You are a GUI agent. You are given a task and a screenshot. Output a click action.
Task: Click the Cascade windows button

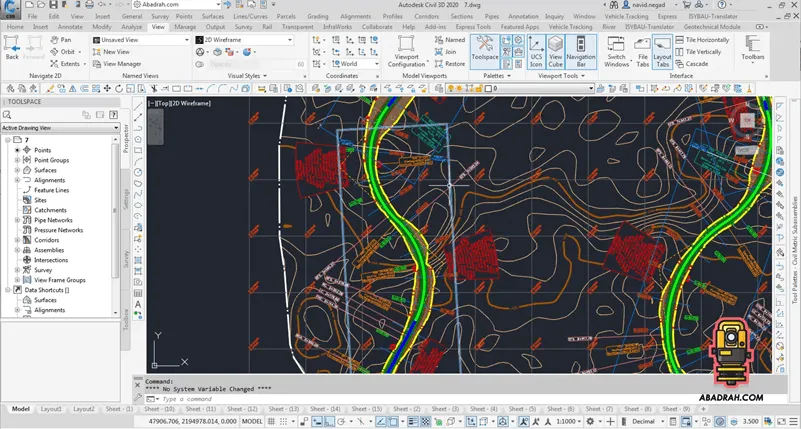click(694, 63)
